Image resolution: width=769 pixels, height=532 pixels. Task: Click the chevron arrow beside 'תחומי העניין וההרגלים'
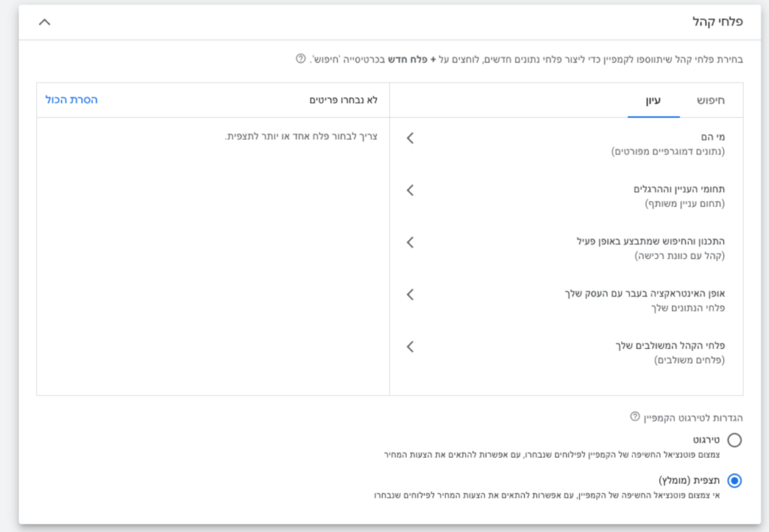[x=410, y=191]
